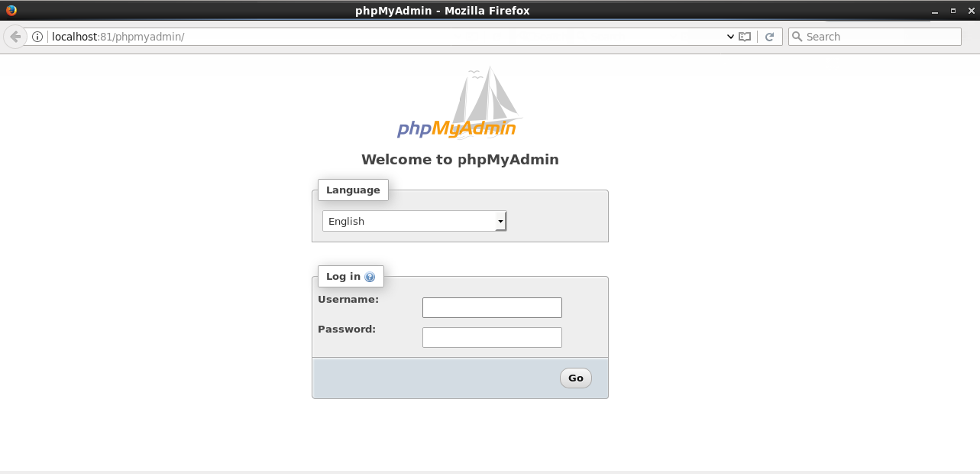Click the Log in legend text
Screen dimensions: 980x474
(x=343, y=277)
